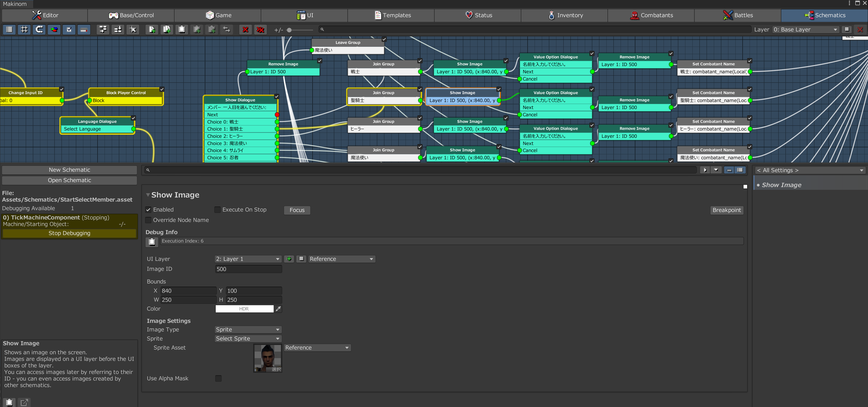The height and width of the screenshot is (407, 868).
Task: Click the Breakpoint button
Action: point(727,210)
